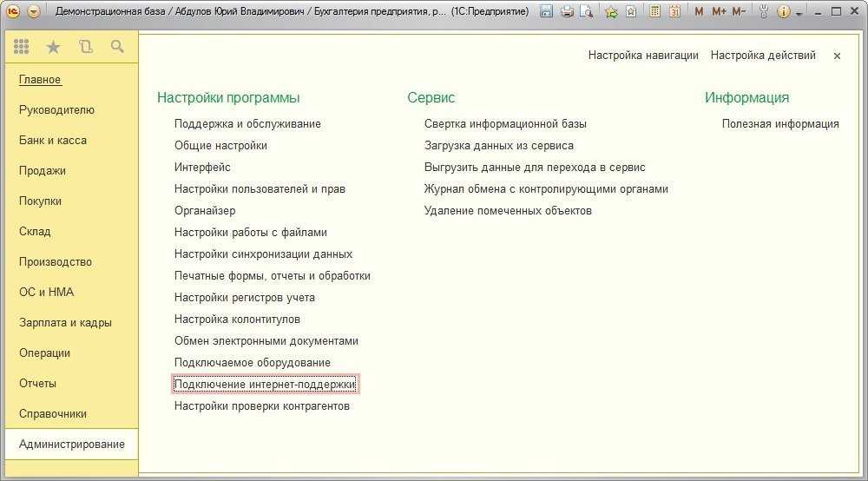Click the M+ memory add button
The width and height of the screenshot is (868, 481).
click(719, 11)
